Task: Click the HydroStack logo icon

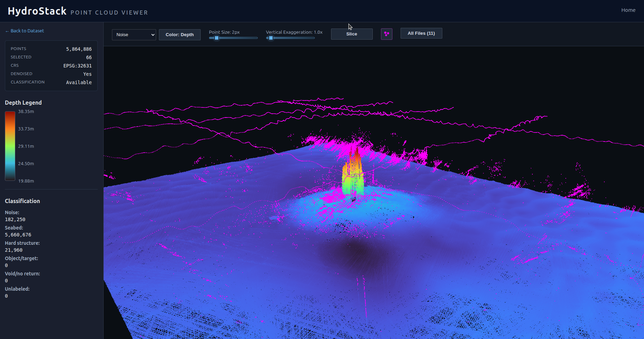Action: click(x=37, y=10)
